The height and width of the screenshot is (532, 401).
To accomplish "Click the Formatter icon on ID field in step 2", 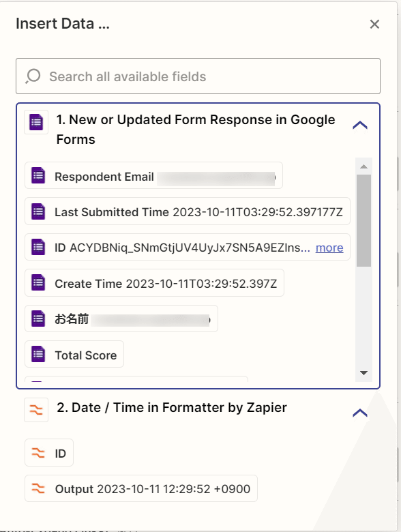I will coord(38,453).
